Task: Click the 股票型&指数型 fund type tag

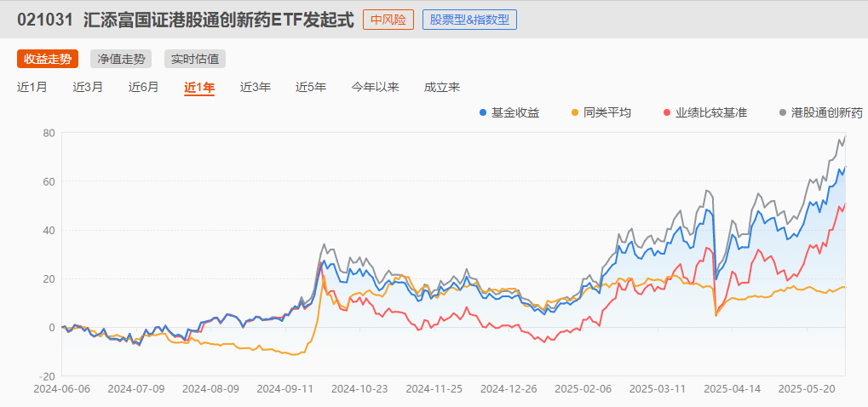Action: point(469,20)
